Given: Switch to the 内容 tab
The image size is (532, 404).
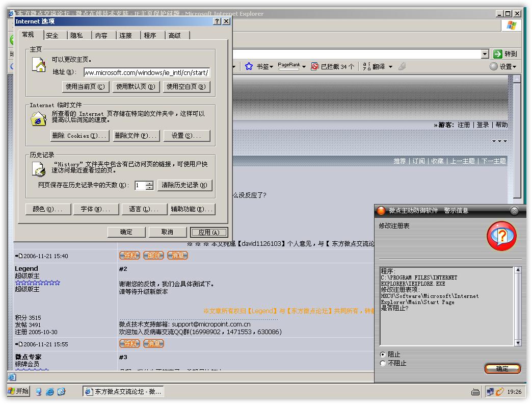Looking at the screenshot, I should coord(101,35).
